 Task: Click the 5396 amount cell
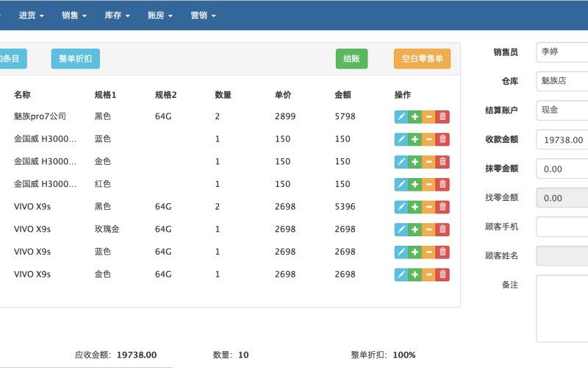345,207
